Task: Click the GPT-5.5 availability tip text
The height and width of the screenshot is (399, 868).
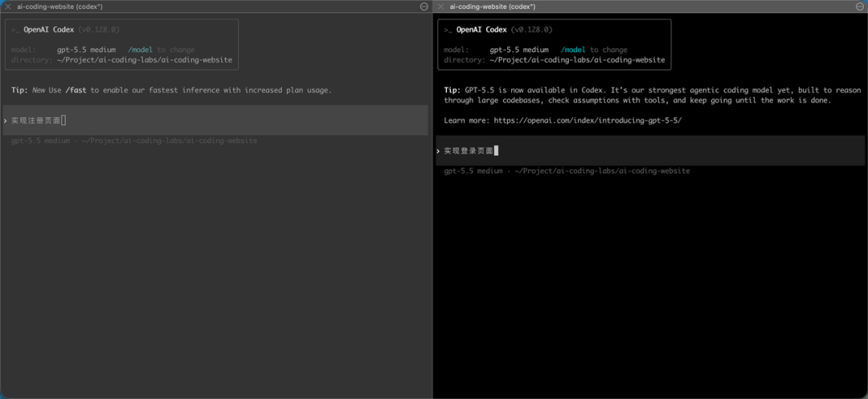Action: (652, 95)
